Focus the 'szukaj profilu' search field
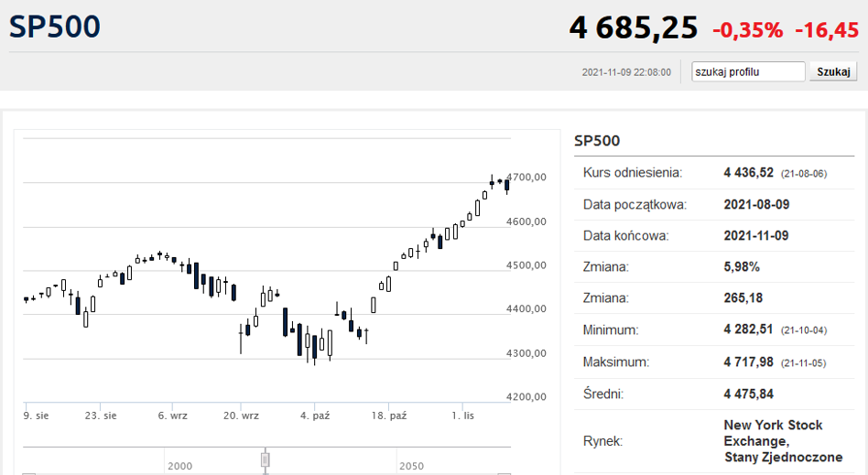 tap(748, 72)
